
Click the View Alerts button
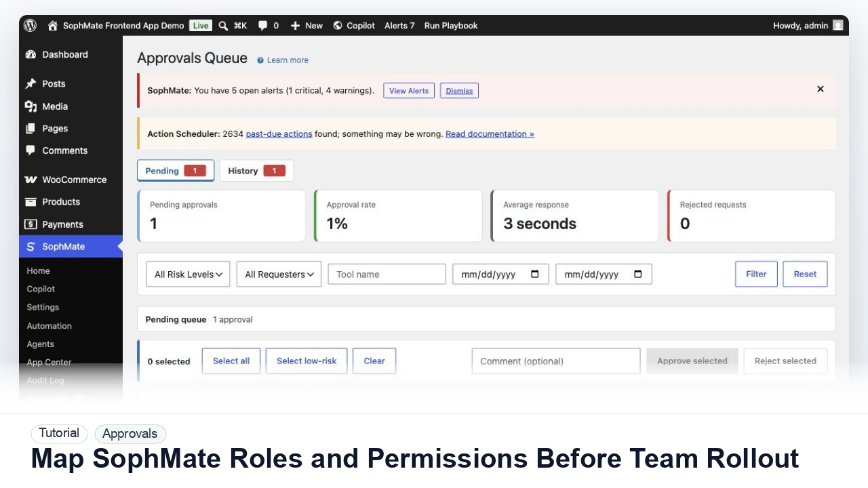click(409, 91)
